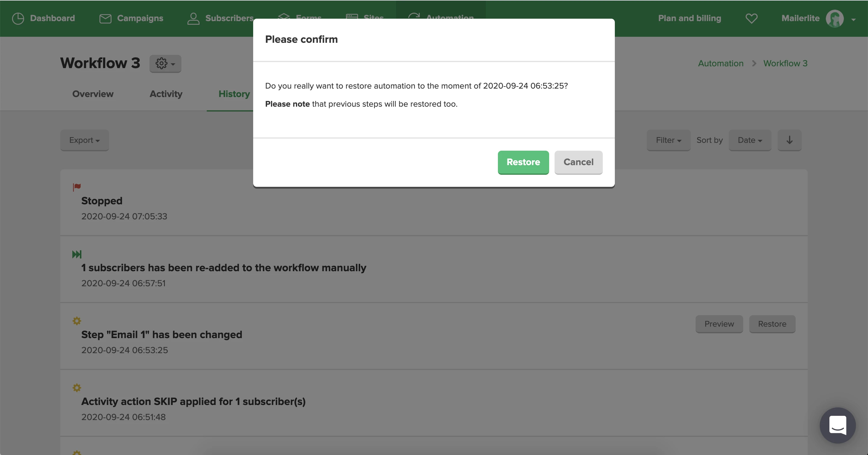
Task: Open Plan and billing menu
Action: 689,18
